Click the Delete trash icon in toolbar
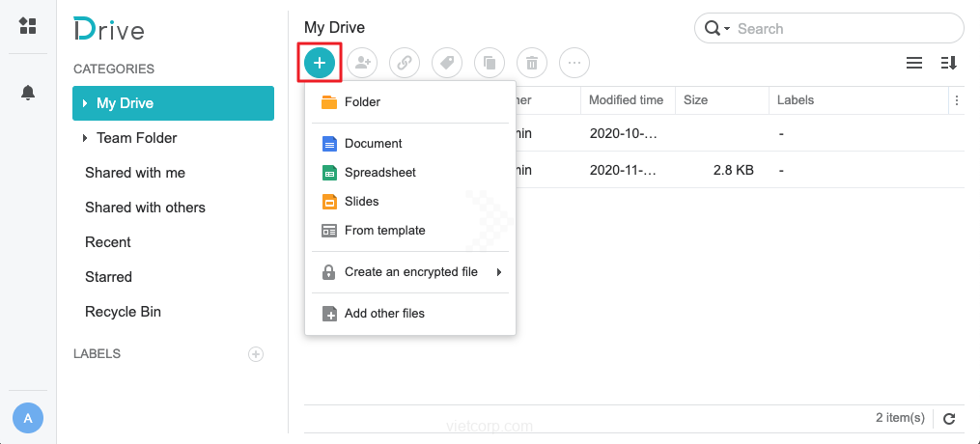The image size is (980, 444). point(532,64)
